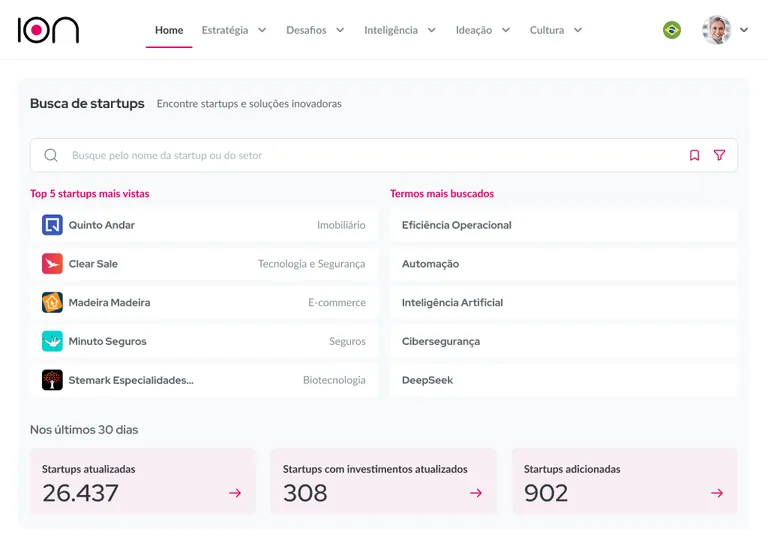Screen dimensions: 768x555
Task: Open the Clear Sale startup name
Action: (93, 264)
